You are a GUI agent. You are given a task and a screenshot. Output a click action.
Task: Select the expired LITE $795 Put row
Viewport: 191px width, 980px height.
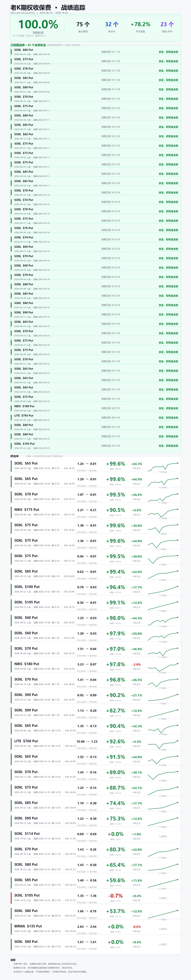[95, 417]
